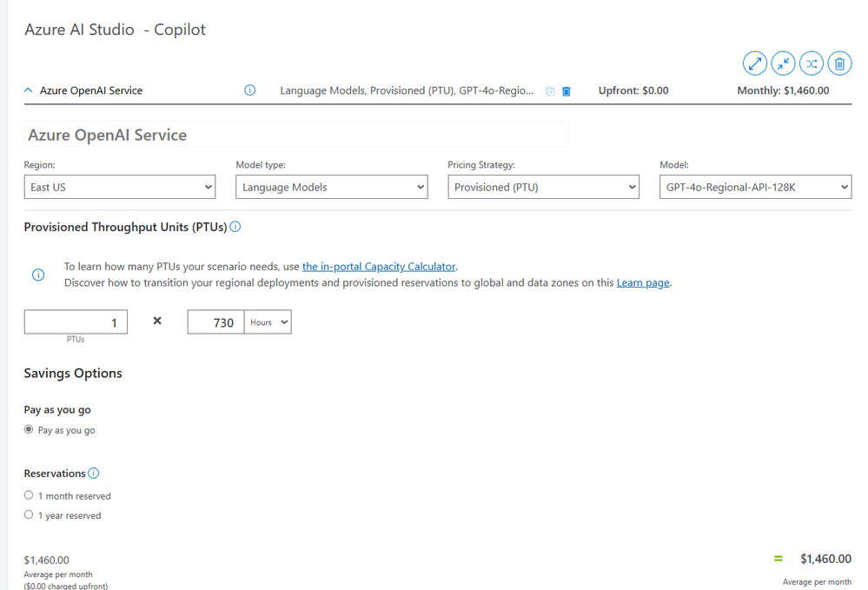Open info icon beside Azure OpenAI Service header
This screenshot has width=868, height=590.
250,90
